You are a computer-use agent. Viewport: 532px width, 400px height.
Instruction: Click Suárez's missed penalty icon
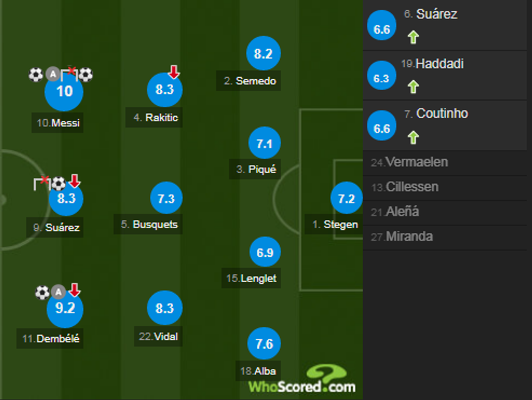[43, 182]
